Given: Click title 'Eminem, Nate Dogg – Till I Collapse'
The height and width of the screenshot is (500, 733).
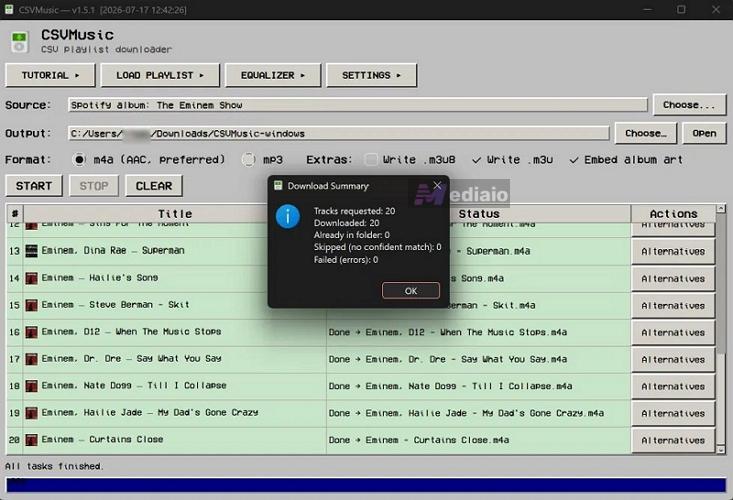Looking at the screenshot, I should [x=134, y=386].
